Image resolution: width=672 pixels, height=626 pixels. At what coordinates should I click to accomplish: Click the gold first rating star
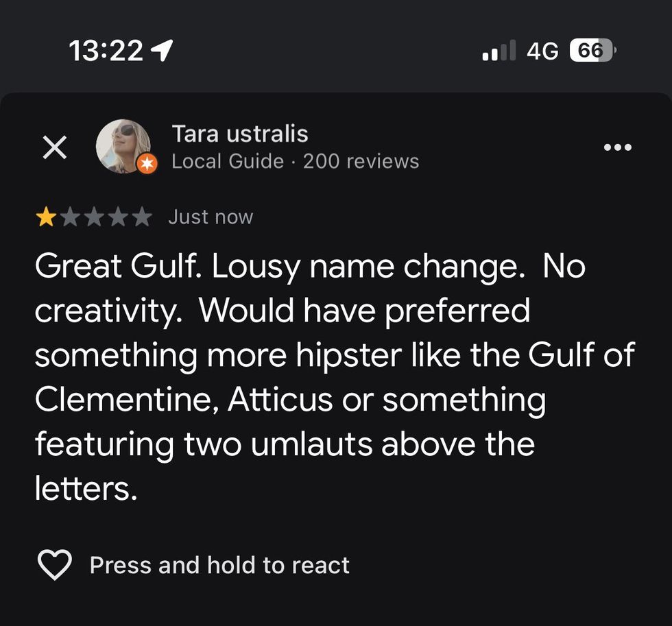46,218
